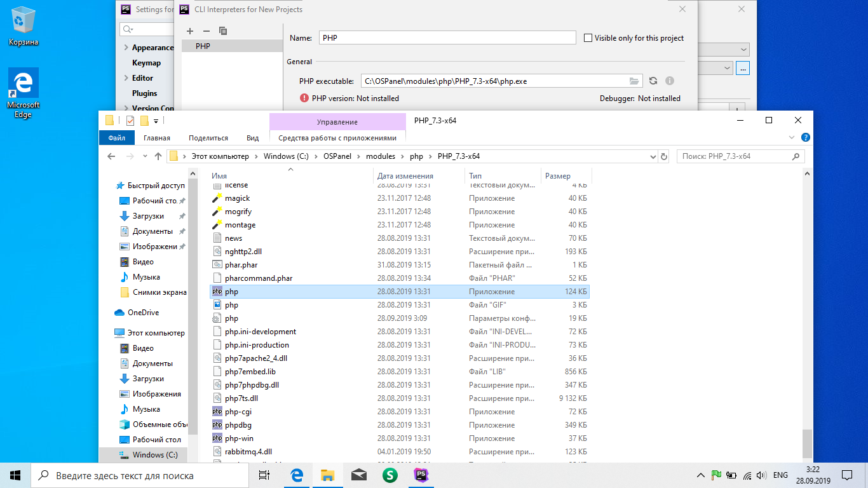
Task: Open the 'Файл' menu in Explorer
Action: tap(116, 137)
